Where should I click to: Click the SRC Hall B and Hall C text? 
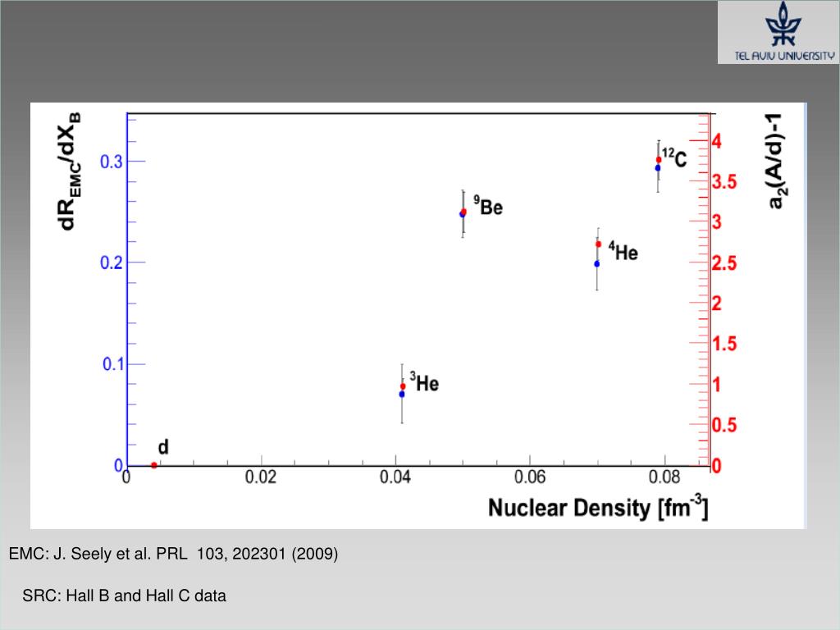pos(125,596)
